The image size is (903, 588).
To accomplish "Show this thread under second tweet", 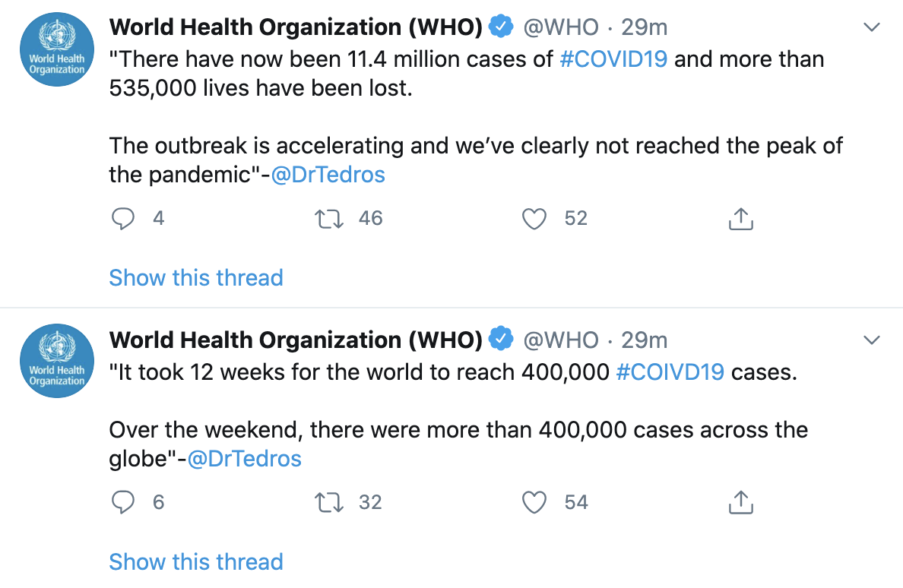I will (x=196, y=561).
